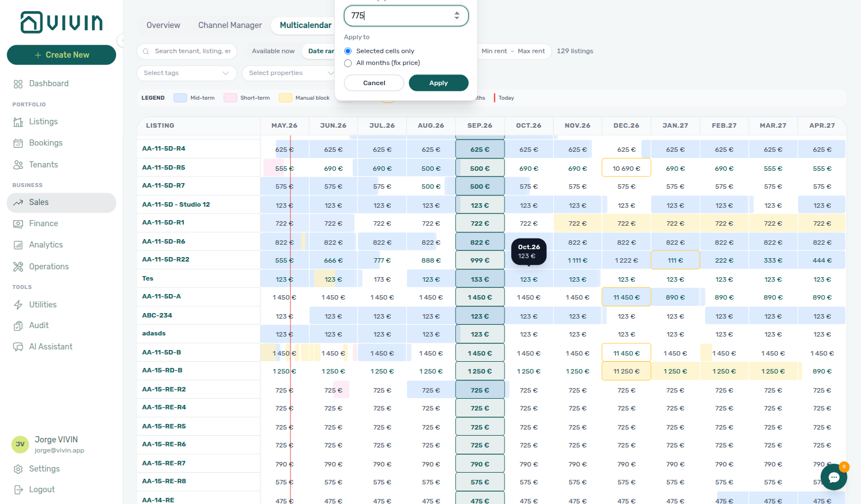Click the Settings gear icon
The image size is (861, 504).
point(18,469)
